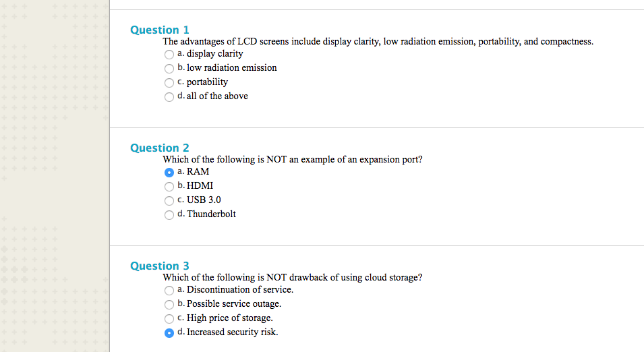Viewport: 644px width, 352px height.
Task: Choose 'low radiation emission' option
Action: pos(169,68)
